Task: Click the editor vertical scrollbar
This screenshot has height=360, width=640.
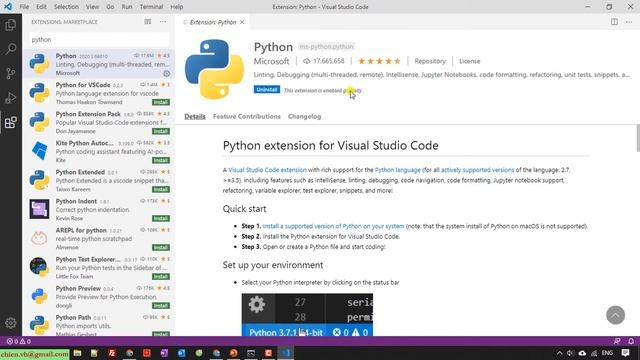Action: [638, 138]
